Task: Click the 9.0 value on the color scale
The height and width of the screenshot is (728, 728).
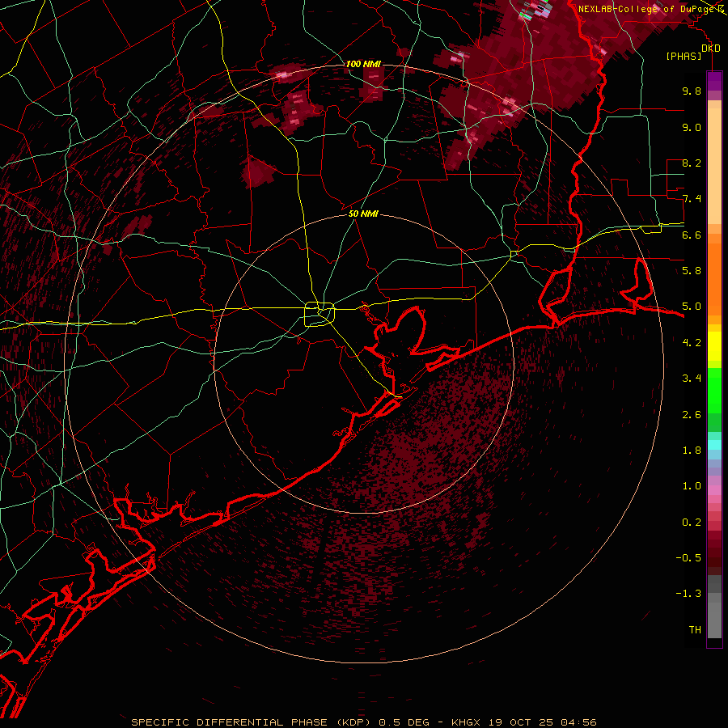Action: (x=692, y=127)
